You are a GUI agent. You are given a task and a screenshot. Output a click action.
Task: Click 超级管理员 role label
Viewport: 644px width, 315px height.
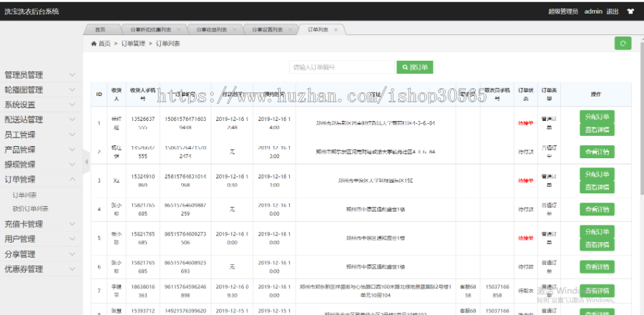click(563, 11)
